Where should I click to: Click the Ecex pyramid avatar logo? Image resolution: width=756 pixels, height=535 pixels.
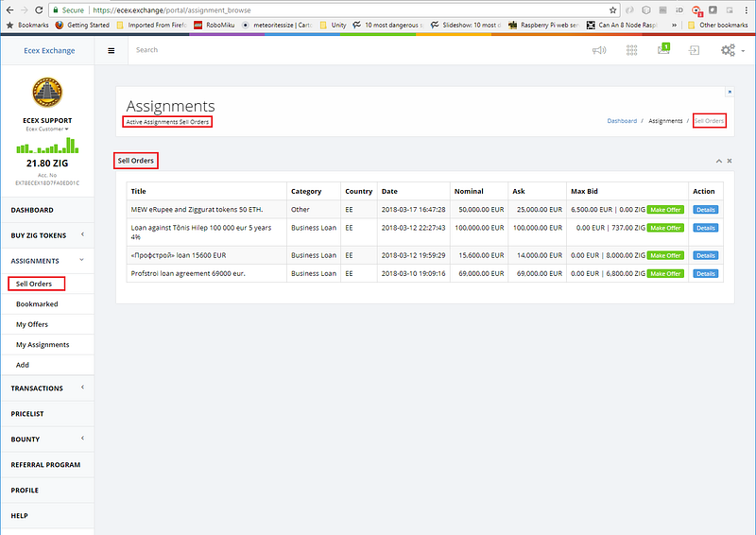coord(47,92)
